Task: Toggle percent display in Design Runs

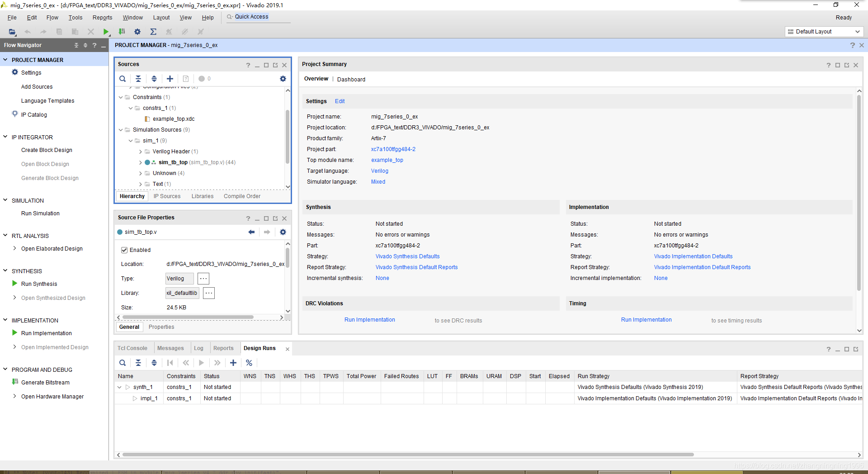Action: (249, 363)
